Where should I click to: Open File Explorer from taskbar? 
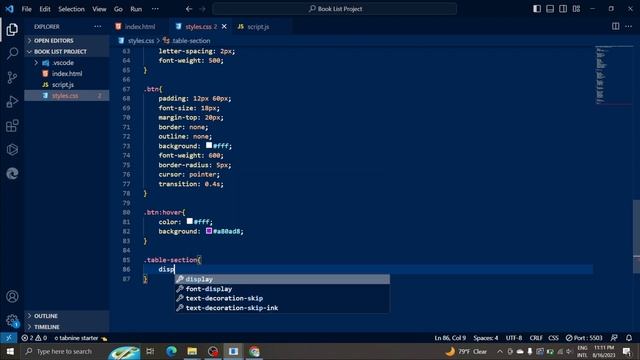[x=192, y=351]
